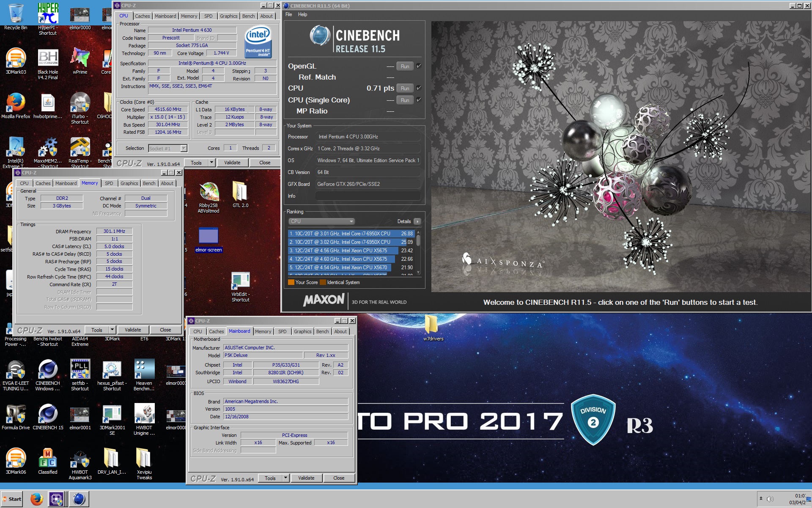Expand Tools dropdown in Mainboard CPU-Z window
This screenshot has height=508, width=812.
tap(286, 478)
